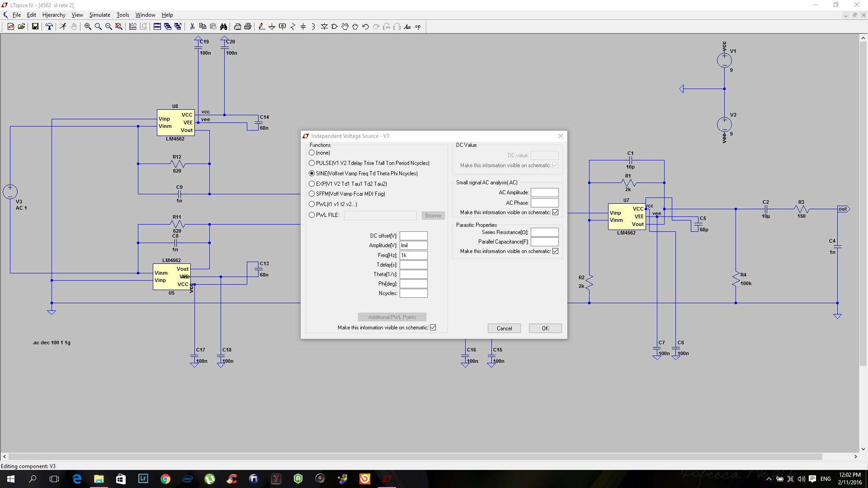Select the Place Resistor tool
Image resolution: width=868 pixels, height=488 pixels.
293,27
